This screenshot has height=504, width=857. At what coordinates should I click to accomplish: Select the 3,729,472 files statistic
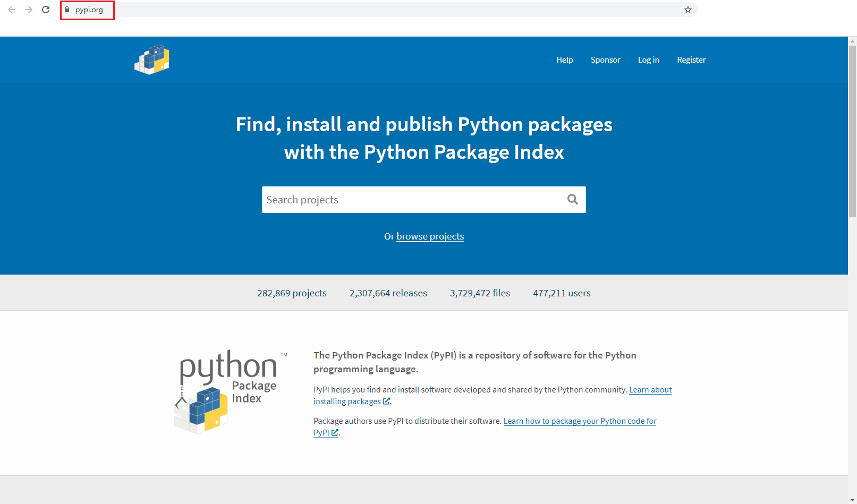(480, 293)
